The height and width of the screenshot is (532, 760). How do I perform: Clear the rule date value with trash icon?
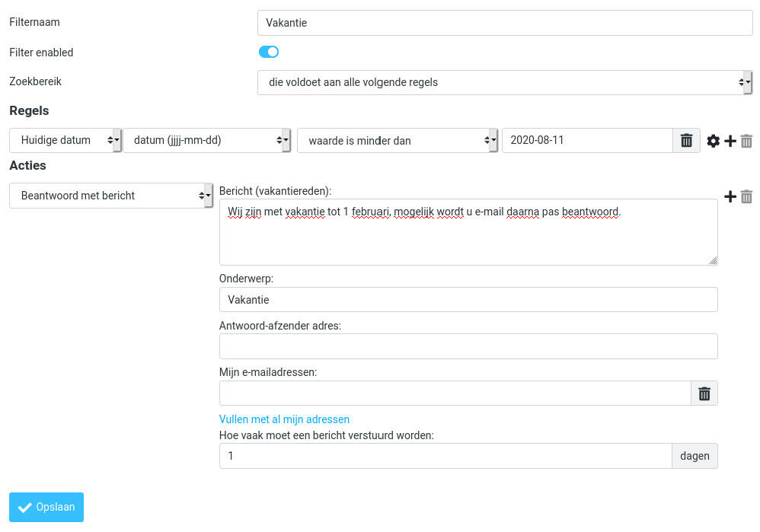[686, 141]
